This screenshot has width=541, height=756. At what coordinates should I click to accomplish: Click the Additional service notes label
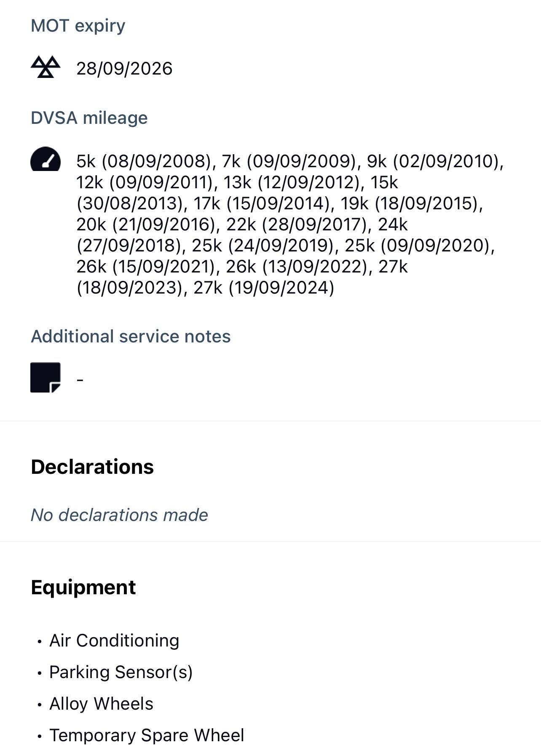[x=131, y=337]
